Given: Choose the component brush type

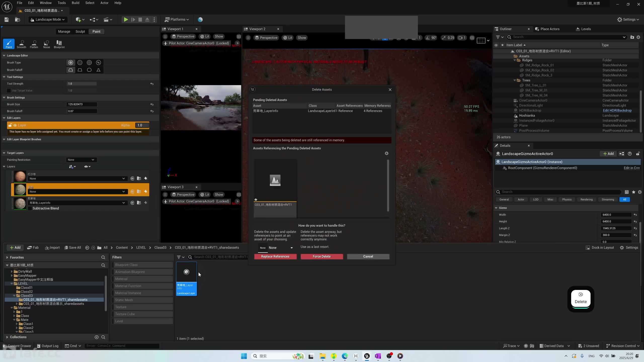Looking at the screenshot, I should [x=99, y=63].
